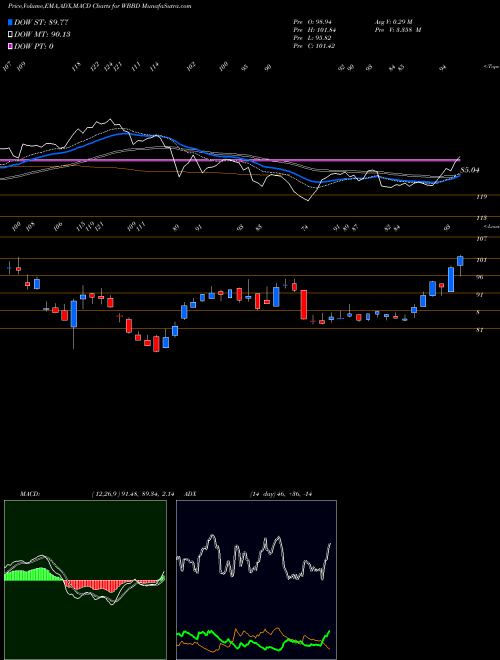This screenshot has height=660, width=500.
Task: Click the 'Pre H: 101.84' high value
Action: pyautogui.click(x=315, y=30)
